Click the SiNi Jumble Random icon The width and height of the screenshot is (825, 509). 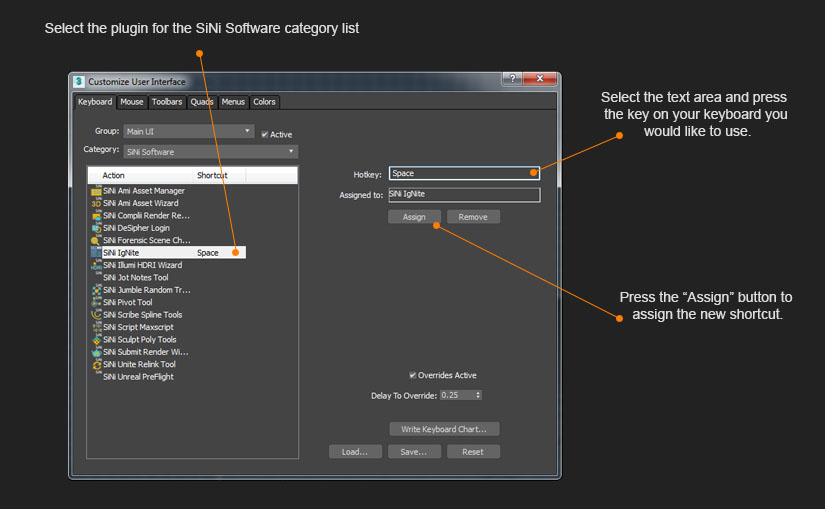click(x=96, y=290)
